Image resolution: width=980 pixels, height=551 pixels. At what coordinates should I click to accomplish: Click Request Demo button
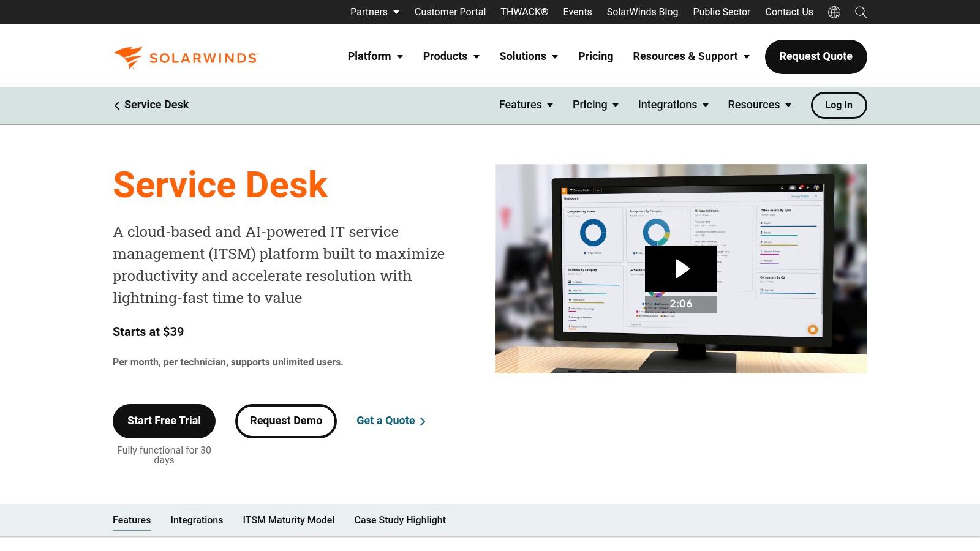pyautogui.click(x=286, y=421)
